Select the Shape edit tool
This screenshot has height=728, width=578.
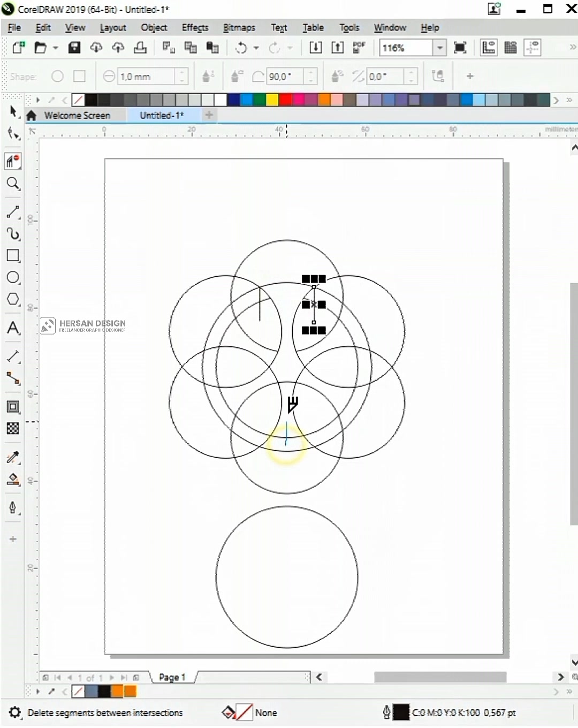click(13, 133)
